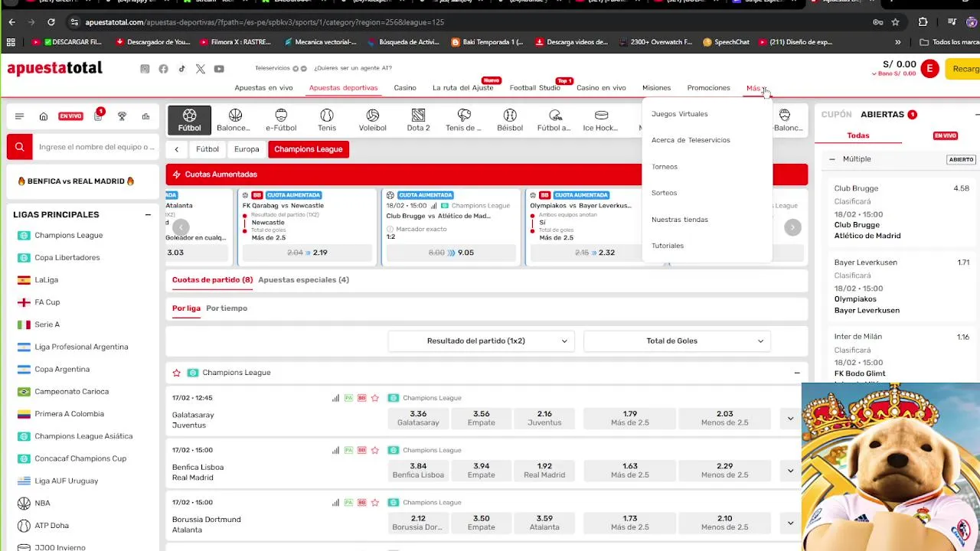
Task: Open Total de Goles market dropdown
Action: coord(677,341)
